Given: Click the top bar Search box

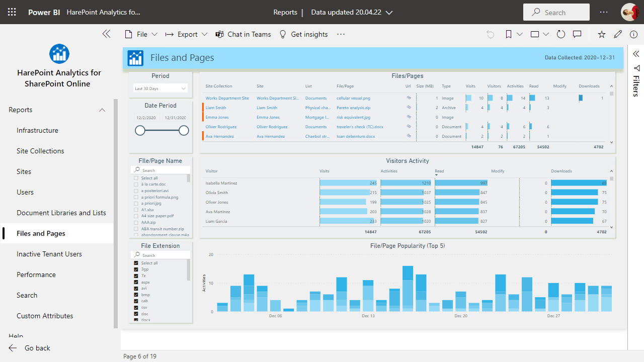Looking at the screenshot, I should [556, 12].
